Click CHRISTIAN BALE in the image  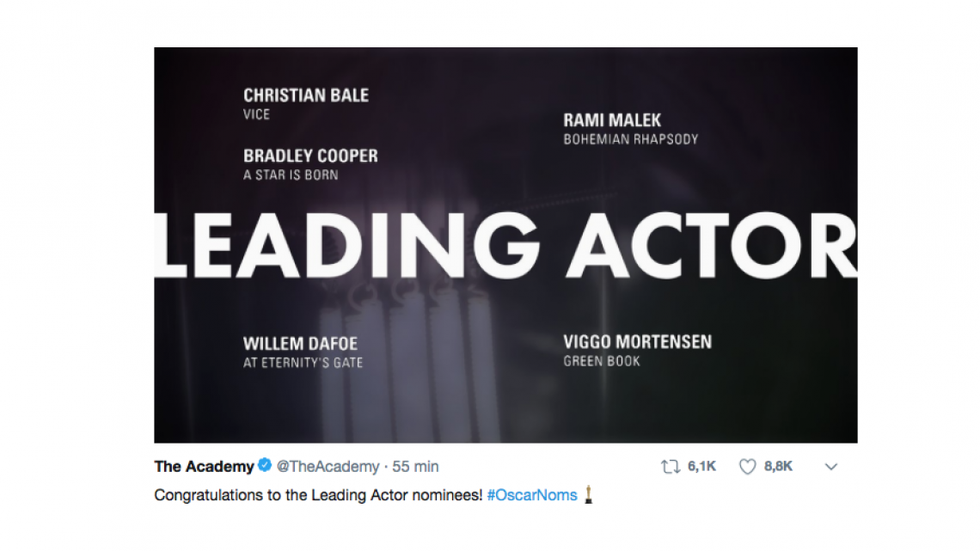click(307, 95)
